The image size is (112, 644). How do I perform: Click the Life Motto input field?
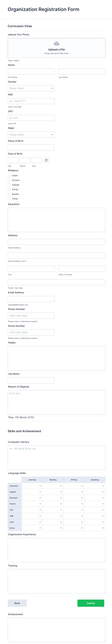[x=31, y=380]
